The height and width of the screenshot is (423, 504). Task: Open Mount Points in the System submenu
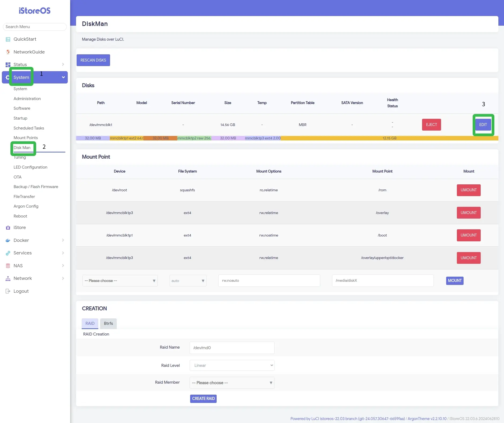26,138
